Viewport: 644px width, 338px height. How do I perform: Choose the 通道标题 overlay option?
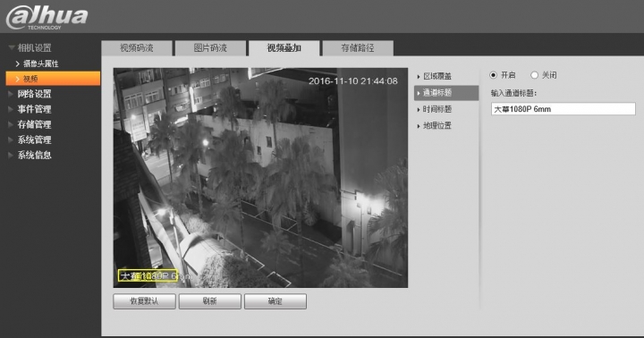[446, 93]
